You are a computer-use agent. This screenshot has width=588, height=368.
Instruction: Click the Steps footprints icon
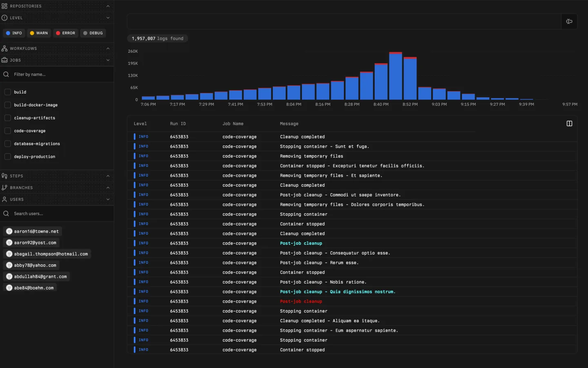(x=4, y=176)
